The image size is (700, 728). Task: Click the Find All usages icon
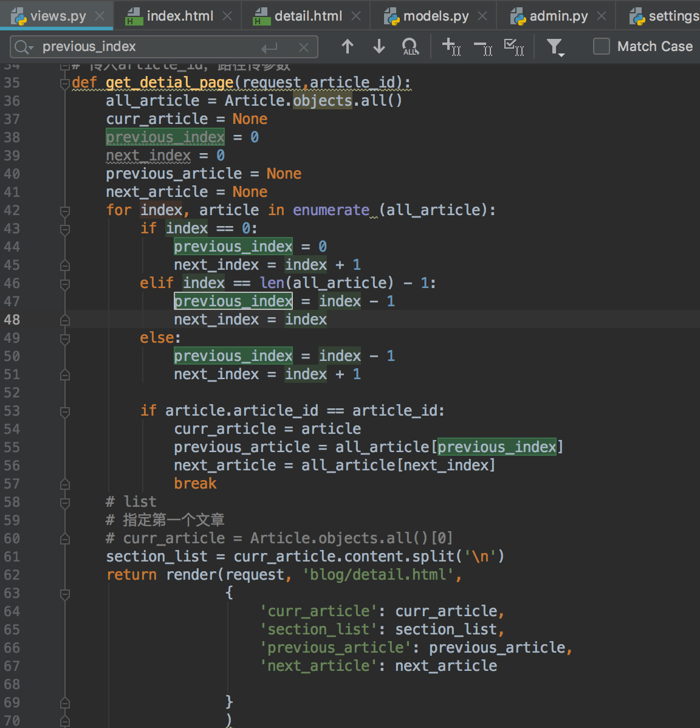(x=410, y=47)
